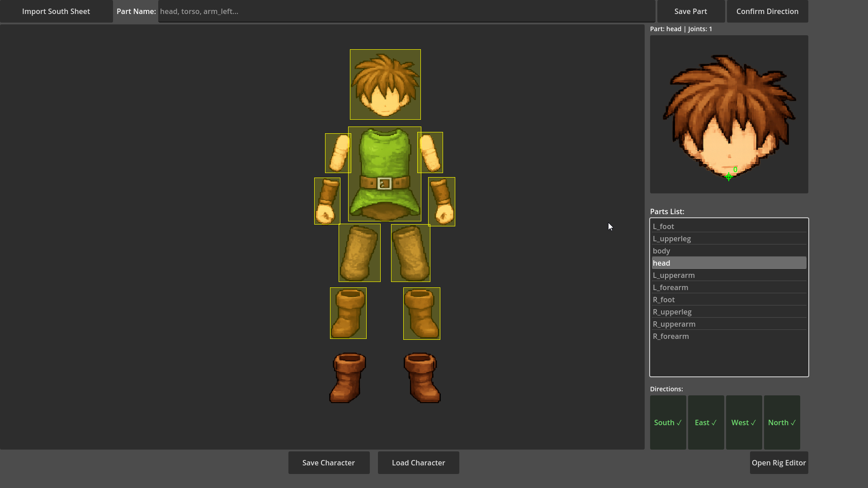
Task: Click the left upper arm sprite box
Action: [338, 153]
